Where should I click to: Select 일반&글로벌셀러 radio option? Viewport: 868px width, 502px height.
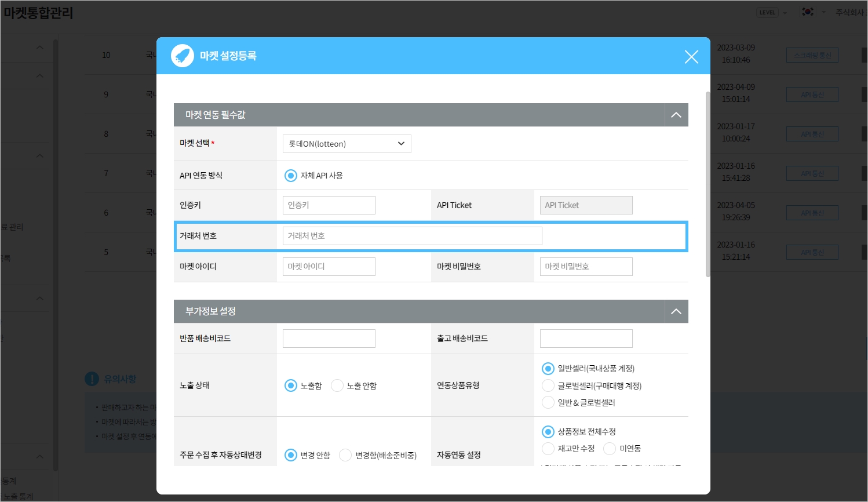point(548,403)
